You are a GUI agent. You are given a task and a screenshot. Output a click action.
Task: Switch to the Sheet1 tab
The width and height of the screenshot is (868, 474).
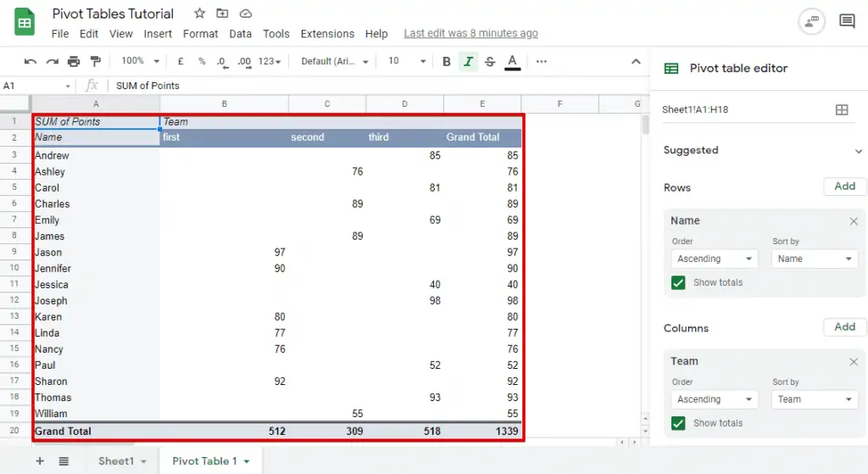coord(116,460)
